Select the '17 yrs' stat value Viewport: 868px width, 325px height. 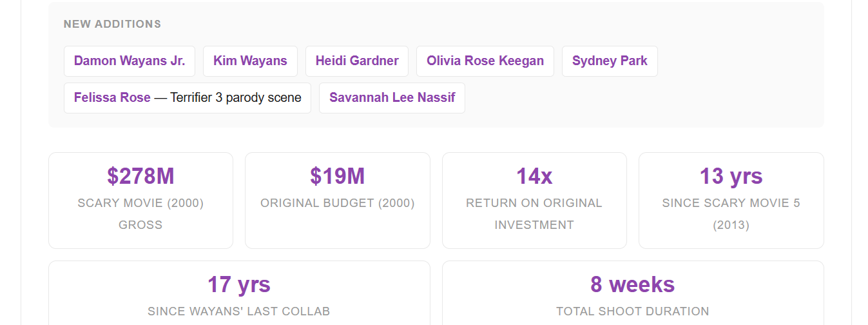click(x=239, y=284)
